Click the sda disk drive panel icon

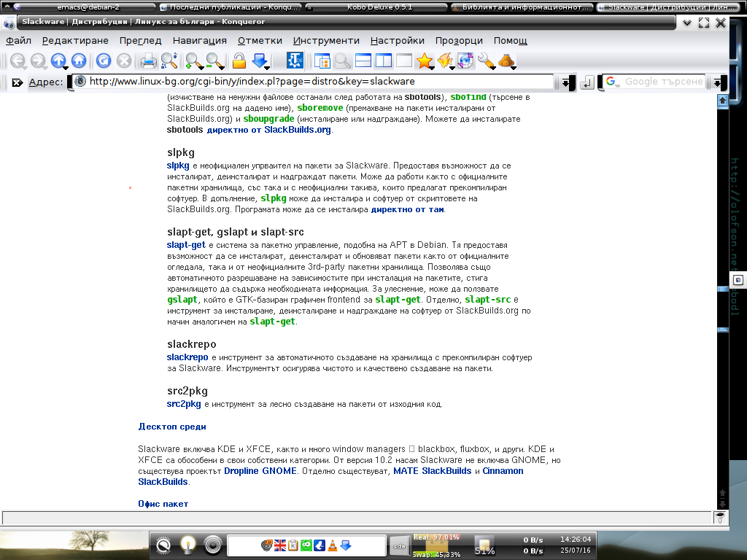pos(399,546)
